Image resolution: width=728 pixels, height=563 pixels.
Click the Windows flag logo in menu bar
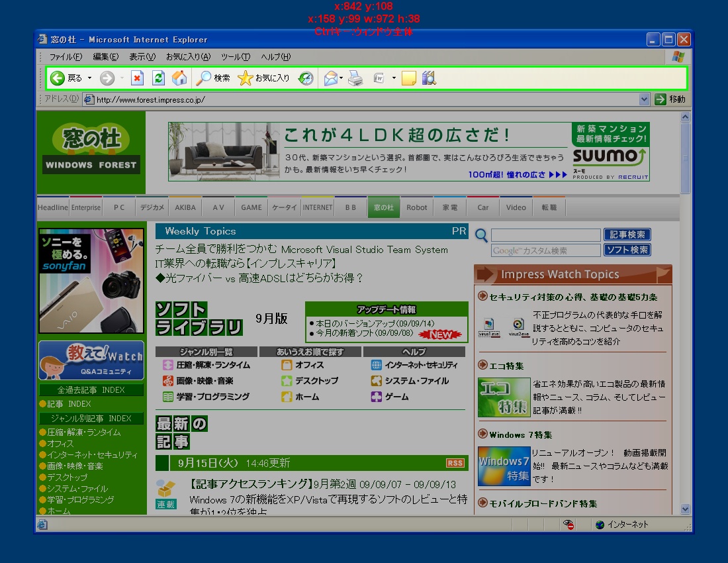[678, 57]
